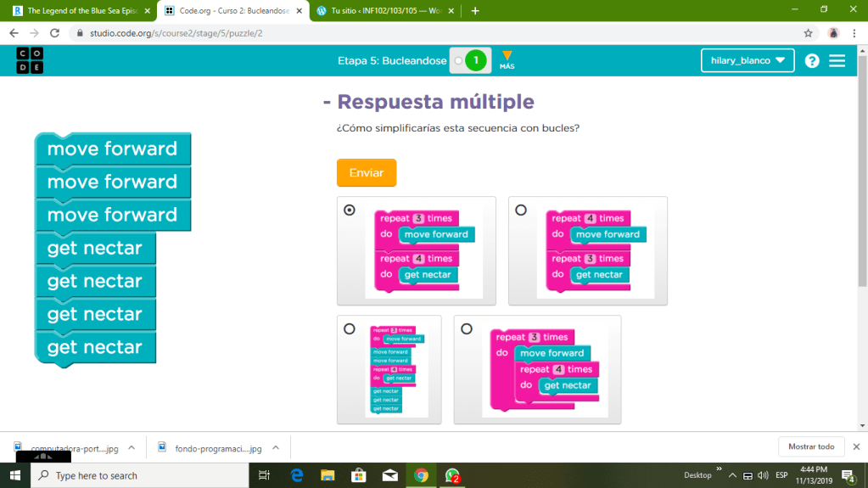
Task: Select the repeat 4 forward, 3 nectar answer
Action: point(521,210)
